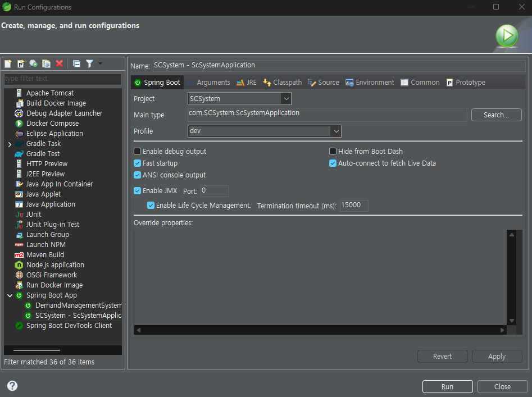Toggle Fast startup checkbox
The image size is (532, 397).
tap(138, 163)
